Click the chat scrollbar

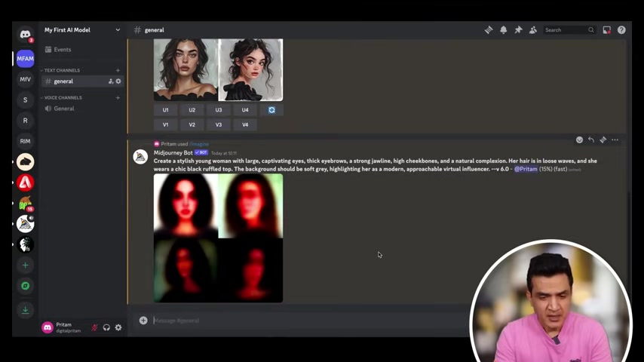629,248
